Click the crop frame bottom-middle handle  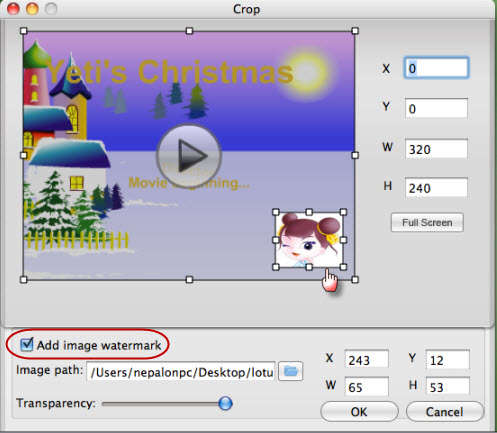(189, 280)
